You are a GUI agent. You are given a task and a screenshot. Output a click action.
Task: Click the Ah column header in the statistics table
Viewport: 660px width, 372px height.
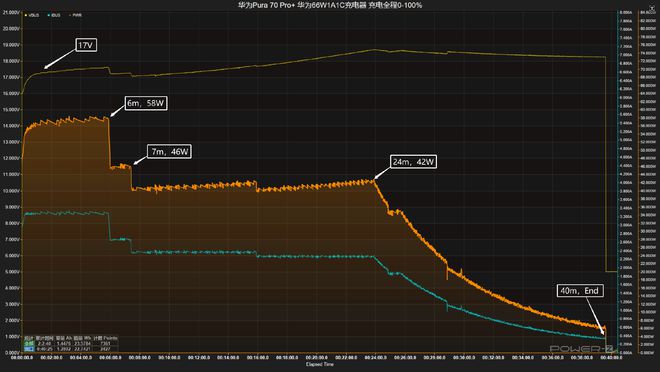click(64, 338)
